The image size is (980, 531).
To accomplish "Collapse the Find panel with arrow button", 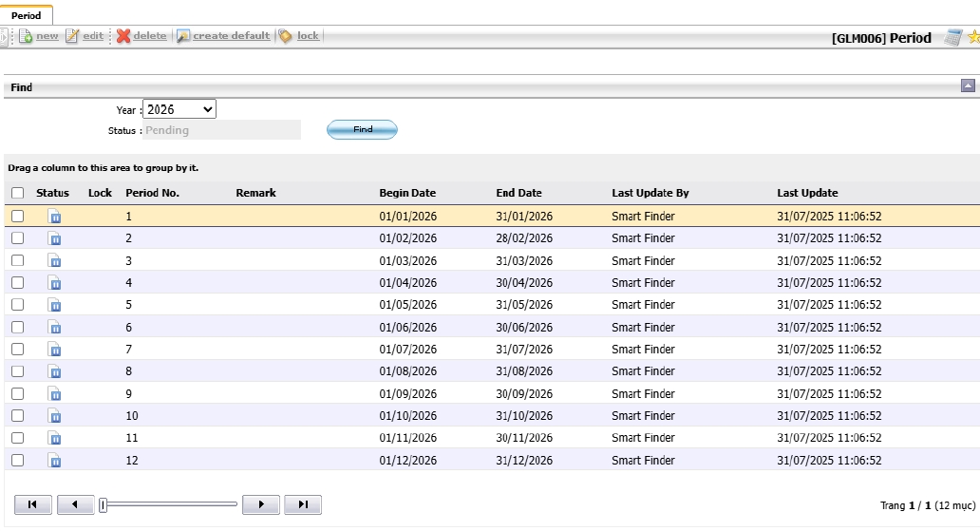I will (x=968, y=86).
